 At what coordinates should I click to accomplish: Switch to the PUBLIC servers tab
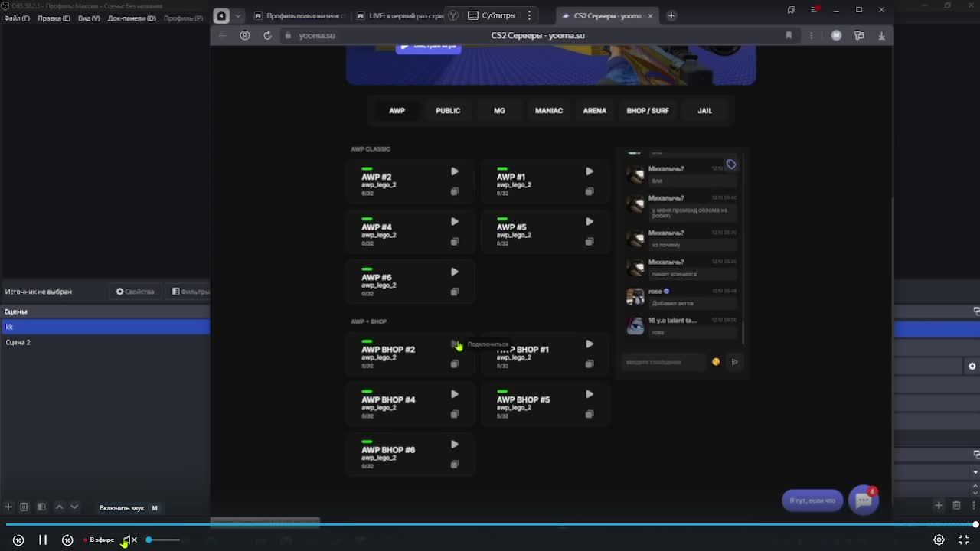click(x=448, y=111)
